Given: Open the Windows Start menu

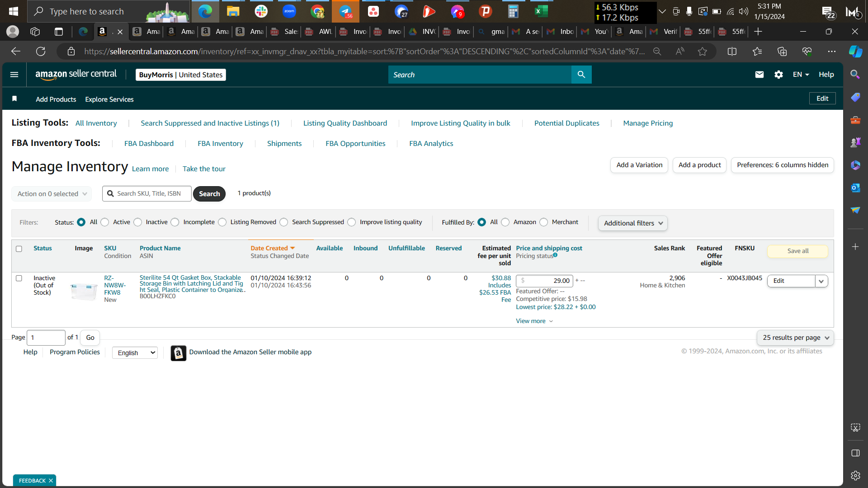Looking at the screenshot, I should pyautogui.click(x=14, y=11).
